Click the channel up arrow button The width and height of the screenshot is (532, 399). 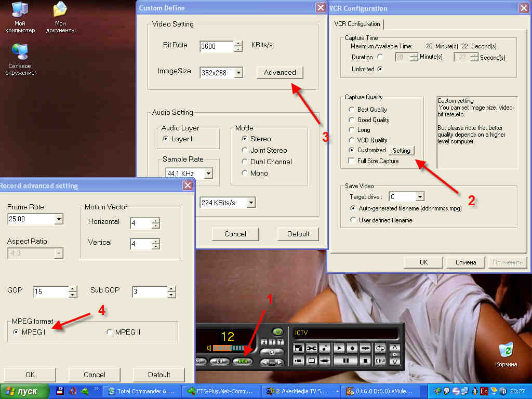point(395,348)
